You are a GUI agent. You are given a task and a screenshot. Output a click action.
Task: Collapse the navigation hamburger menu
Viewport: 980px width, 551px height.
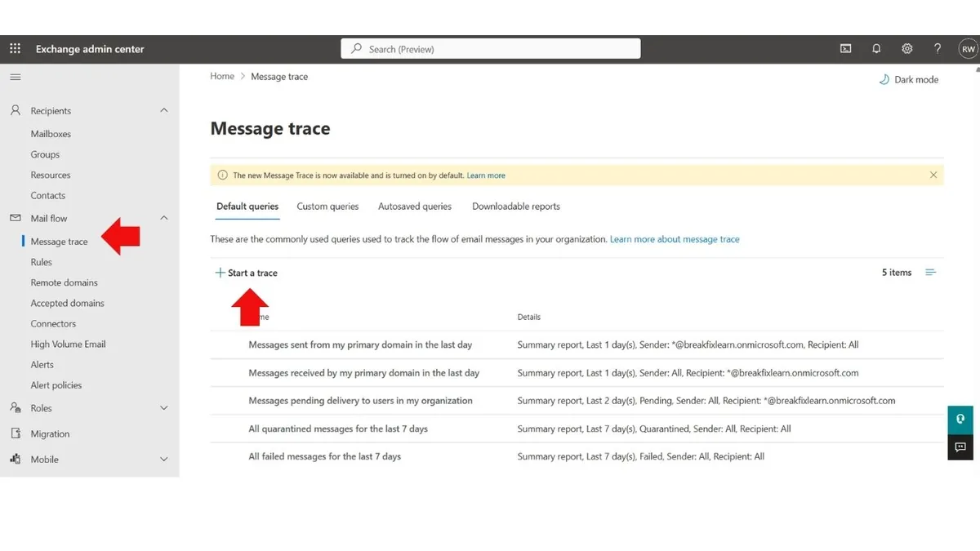15,77
